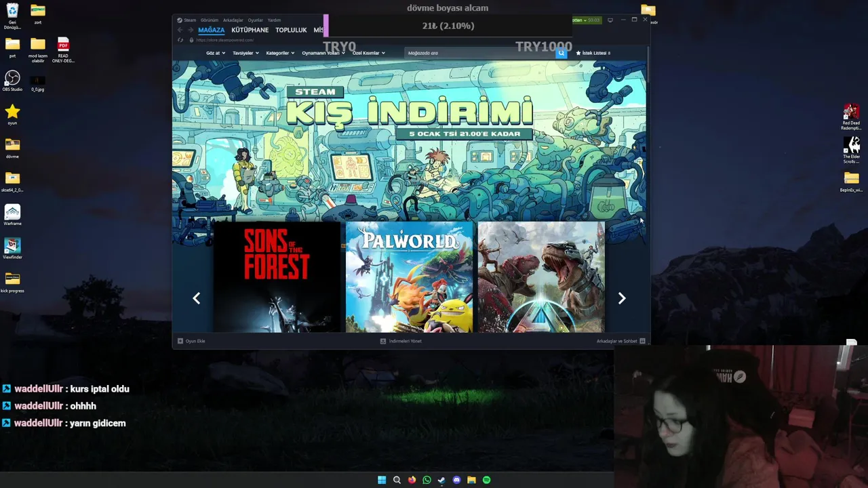Screen dimensions: 868x488
Task: Open Discord from the taskbar
Action: [456, 480]
